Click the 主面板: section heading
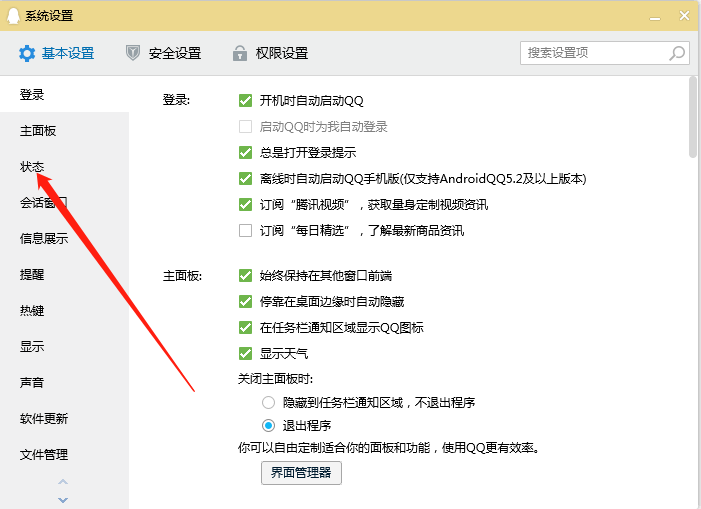The image size is (701, 509). click(182, 276)
